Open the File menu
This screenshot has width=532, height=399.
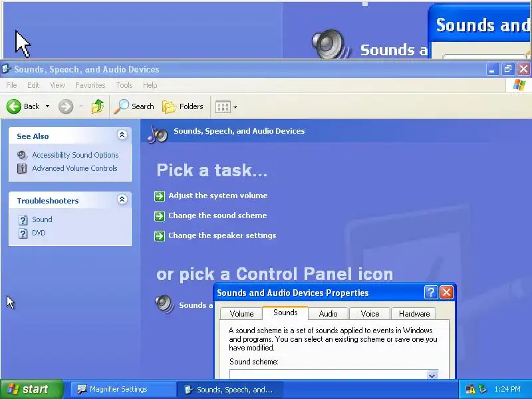11,85
